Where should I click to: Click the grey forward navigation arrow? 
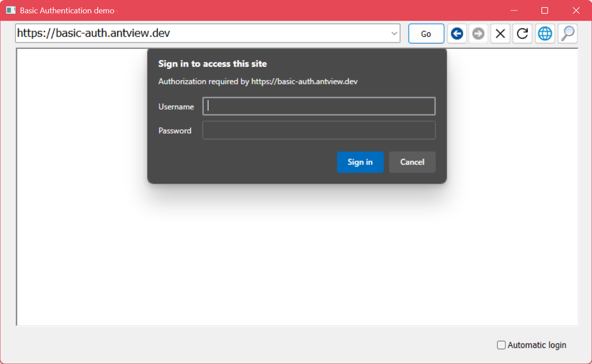478,34
